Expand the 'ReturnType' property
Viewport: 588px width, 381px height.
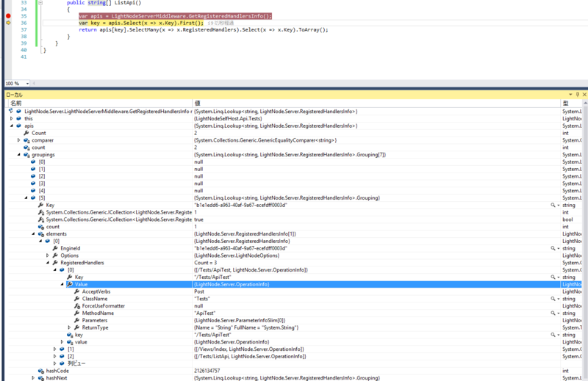point(69,327)
